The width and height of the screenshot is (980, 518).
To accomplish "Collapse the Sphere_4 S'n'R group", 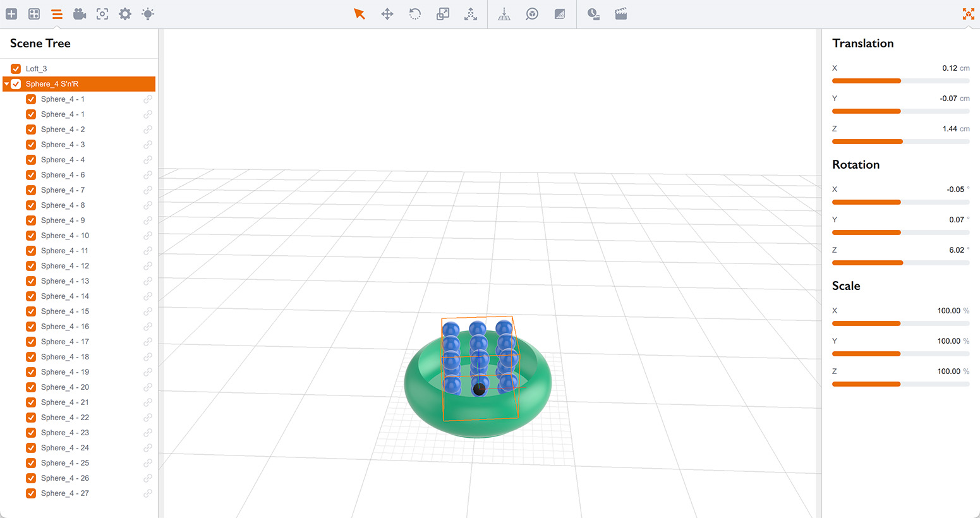I will pyautogui.click(x=6, y=83).
